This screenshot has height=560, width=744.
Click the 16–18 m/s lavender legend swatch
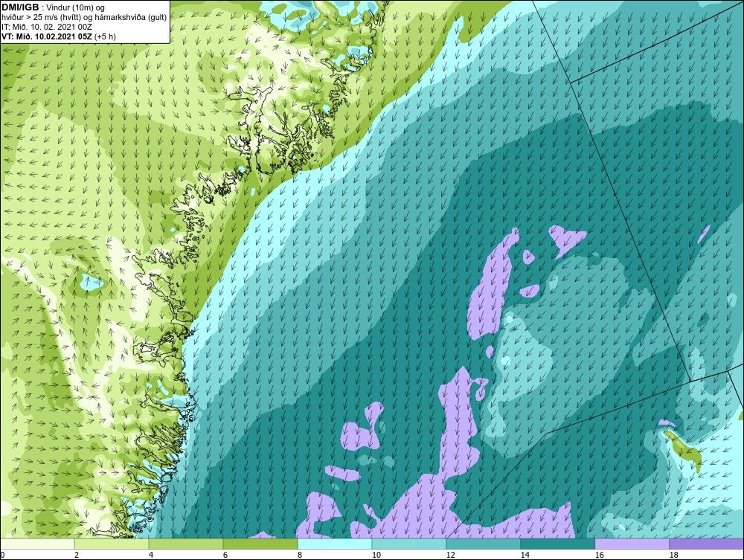(x=632, y=544)
